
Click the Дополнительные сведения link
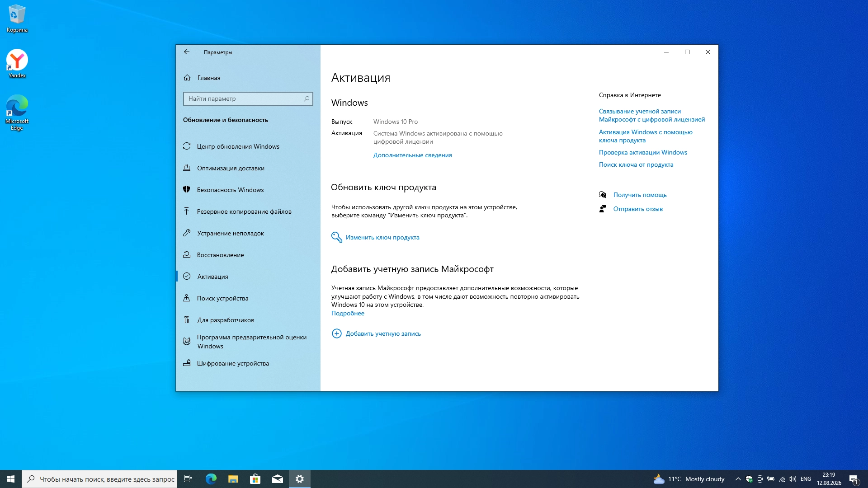click(412, 155)
